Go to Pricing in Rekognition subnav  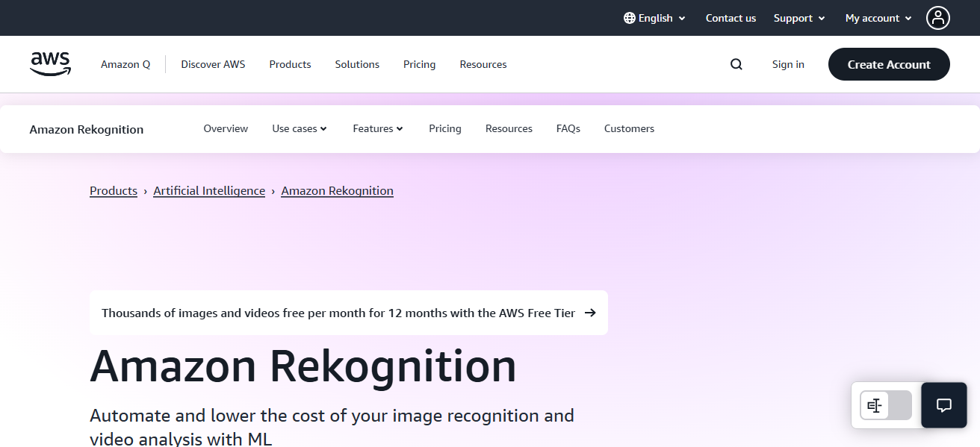[x=445, y=128]
